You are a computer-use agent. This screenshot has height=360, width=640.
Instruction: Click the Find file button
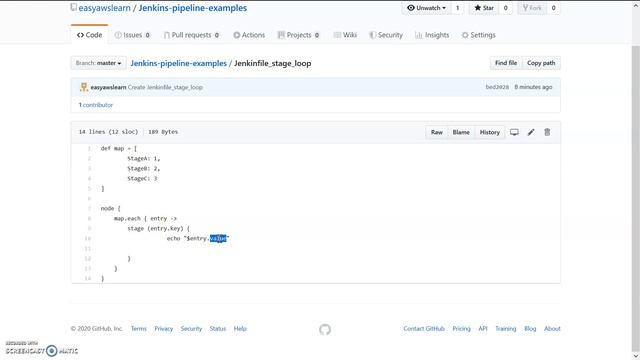(x=506, y=63)
